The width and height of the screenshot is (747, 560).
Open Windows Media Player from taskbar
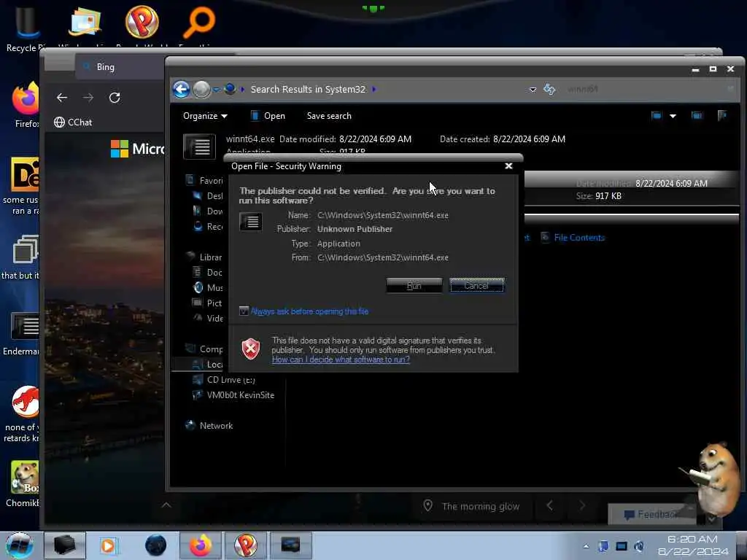108,545
